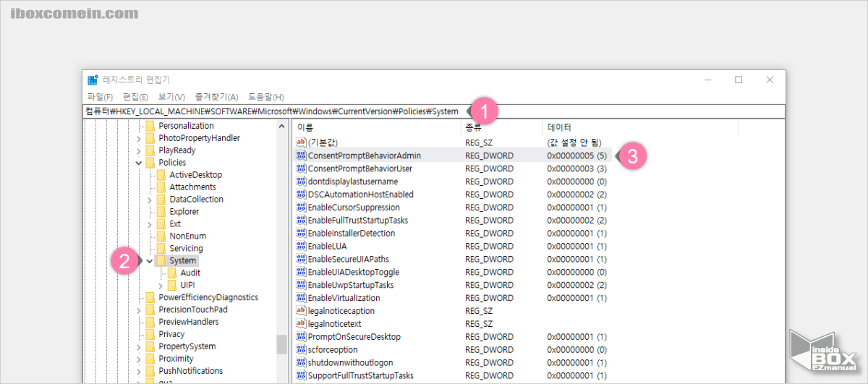Expand the PropertySystem node
Screen dimensions: 868x384
pos(139,346)
